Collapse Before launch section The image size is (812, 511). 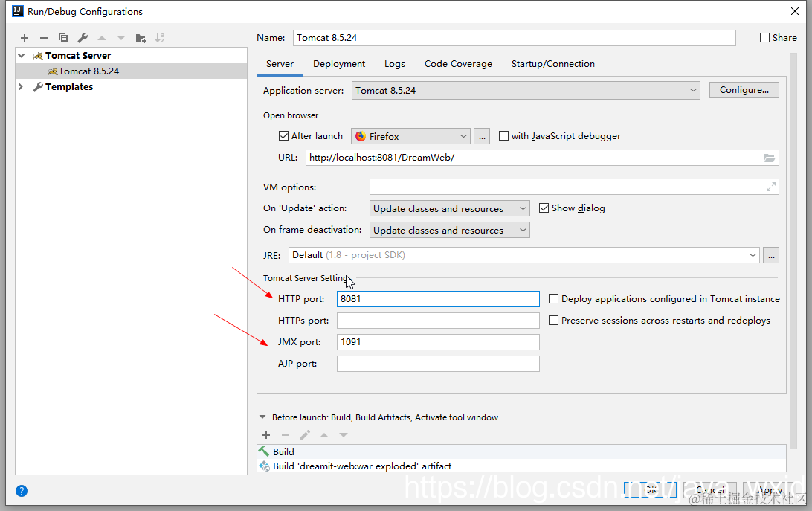[262, 417]
